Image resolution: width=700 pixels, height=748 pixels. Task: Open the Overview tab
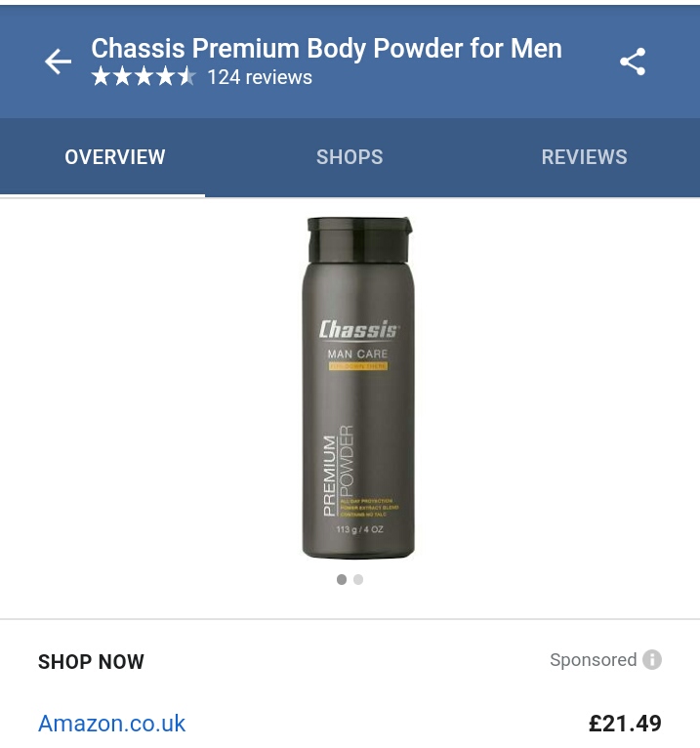[x=115, y=157]
